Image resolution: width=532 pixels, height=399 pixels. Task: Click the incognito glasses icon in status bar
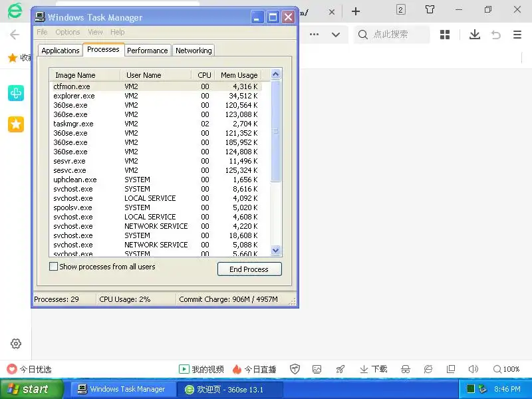point(406,369)
